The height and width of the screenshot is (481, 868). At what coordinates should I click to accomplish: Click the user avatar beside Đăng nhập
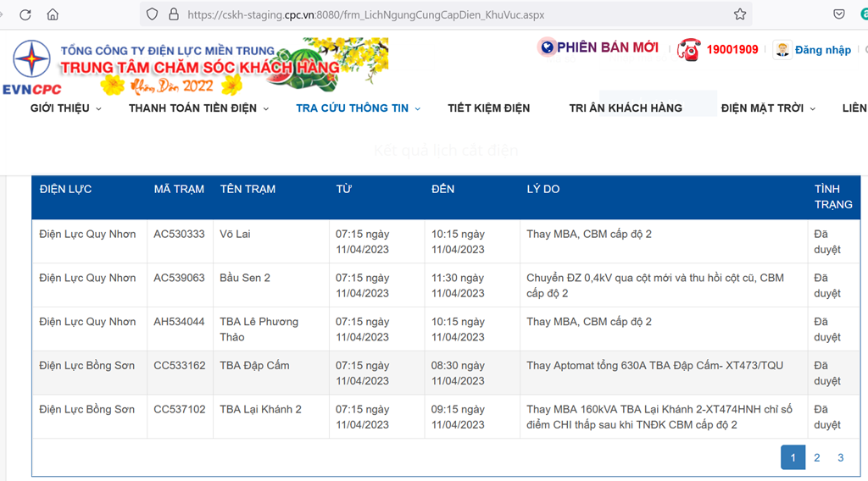click(x=782, y=50)
